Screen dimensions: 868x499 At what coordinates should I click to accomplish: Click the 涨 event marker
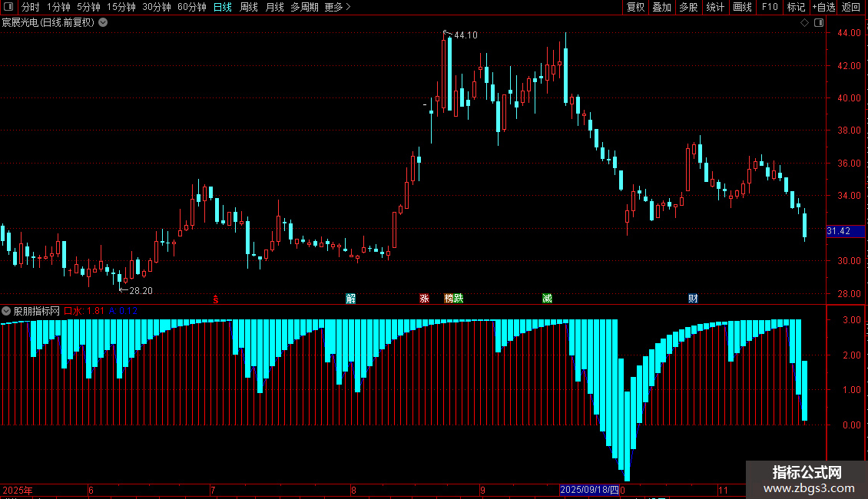[424, 299]
